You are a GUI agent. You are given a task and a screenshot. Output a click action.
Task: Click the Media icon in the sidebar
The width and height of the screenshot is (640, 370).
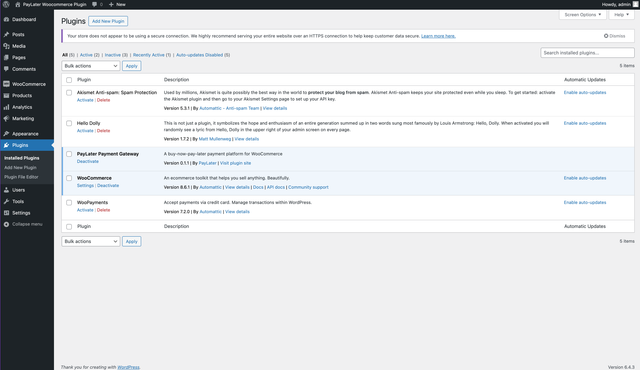coord(6,46)
